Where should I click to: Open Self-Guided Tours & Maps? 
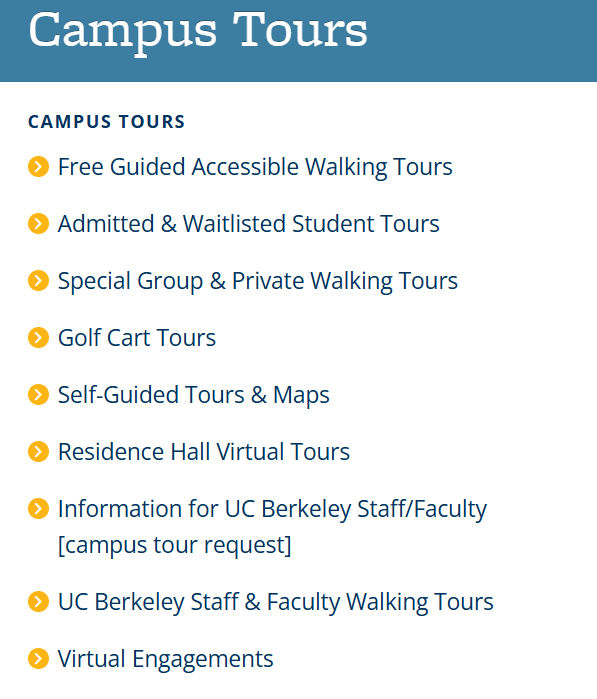click(194, 395)
